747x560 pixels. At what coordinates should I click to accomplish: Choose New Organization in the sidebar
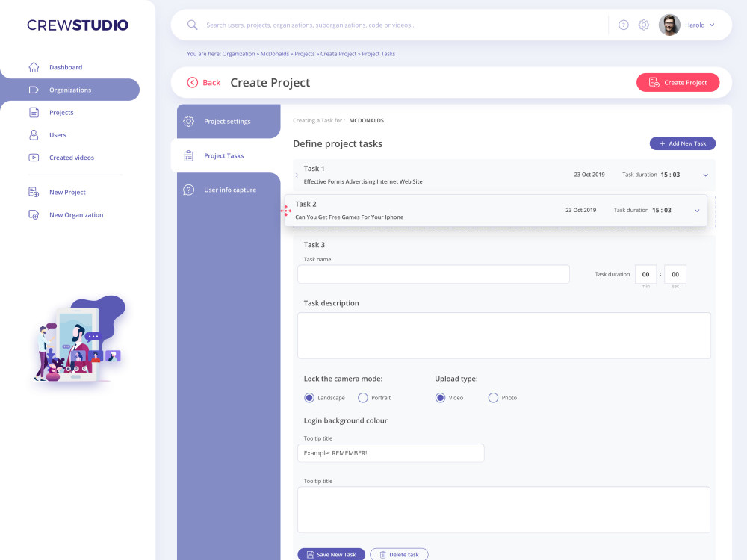click(76, 214)
